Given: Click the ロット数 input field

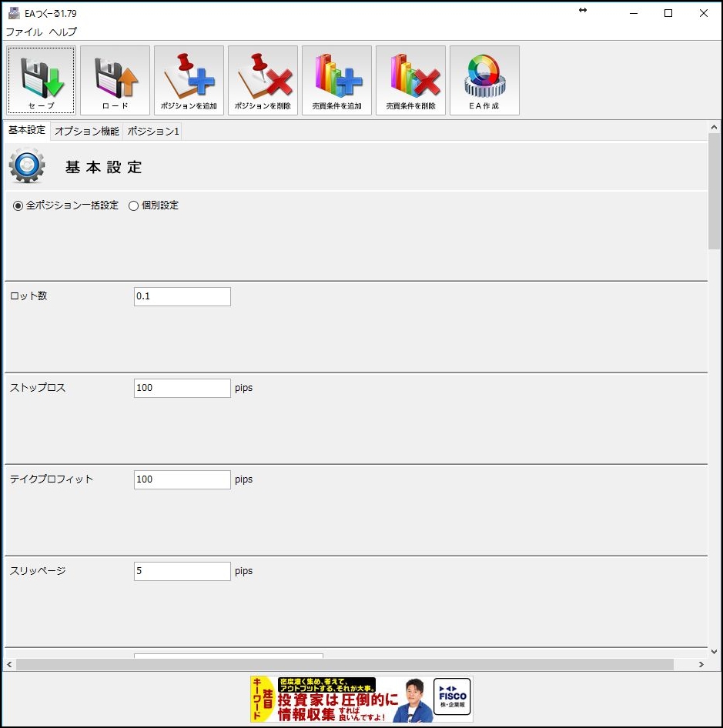Looking at the screenshot, I should pos(182,296).
